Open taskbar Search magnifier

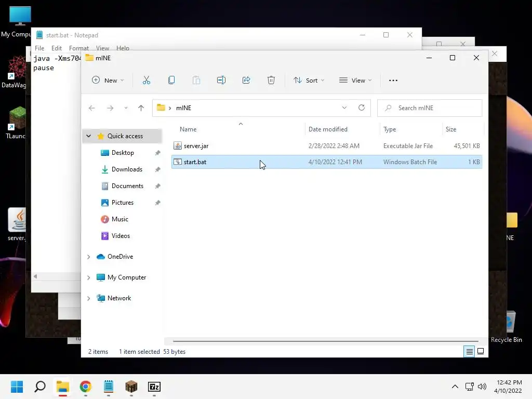point(40,387)
